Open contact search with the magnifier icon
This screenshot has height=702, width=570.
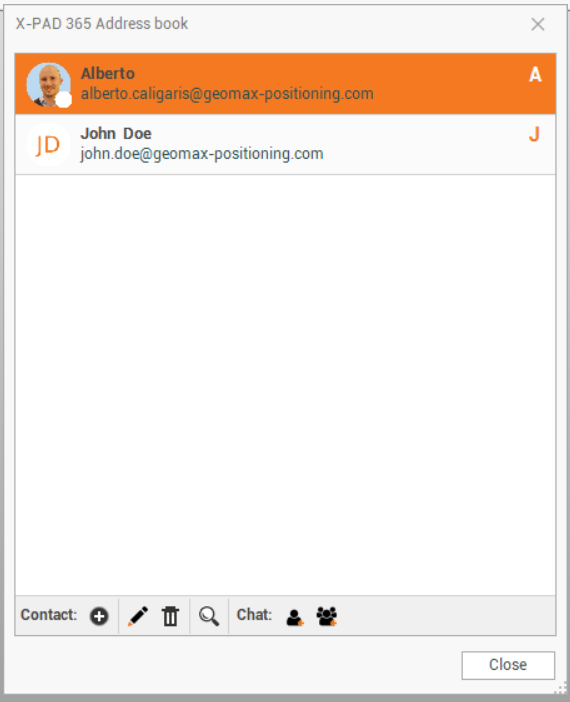(209, 616)
